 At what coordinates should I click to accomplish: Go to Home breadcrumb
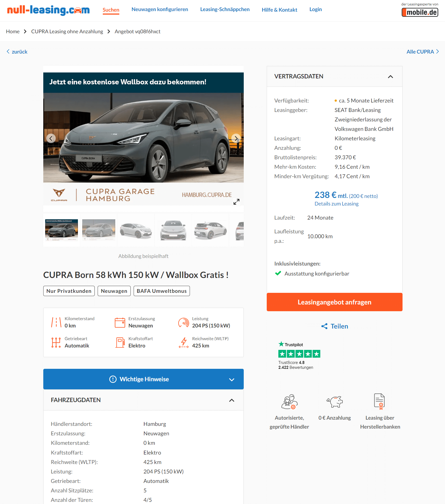click(x=13, y=31)
